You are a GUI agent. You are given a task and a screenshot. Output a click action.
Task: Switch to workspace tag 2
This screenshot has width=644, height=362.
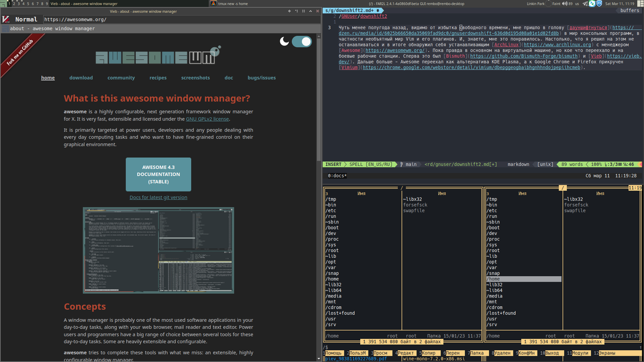14,3
